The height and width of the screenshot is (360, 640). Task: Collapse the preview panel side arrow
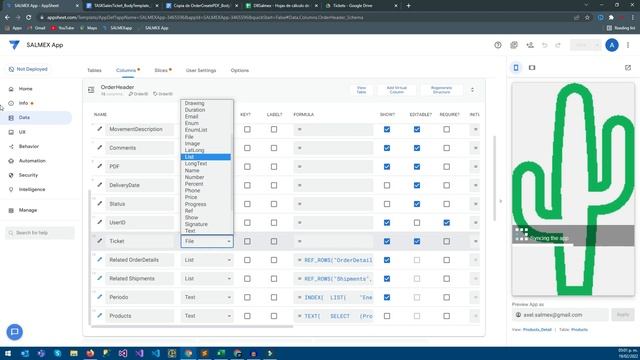[500, 201]
